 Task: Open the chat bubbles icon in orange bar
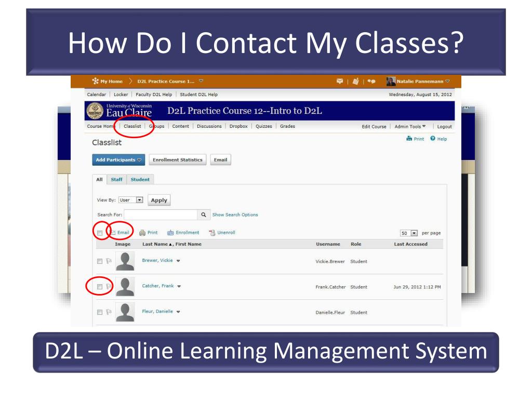(x=371, y=82)
